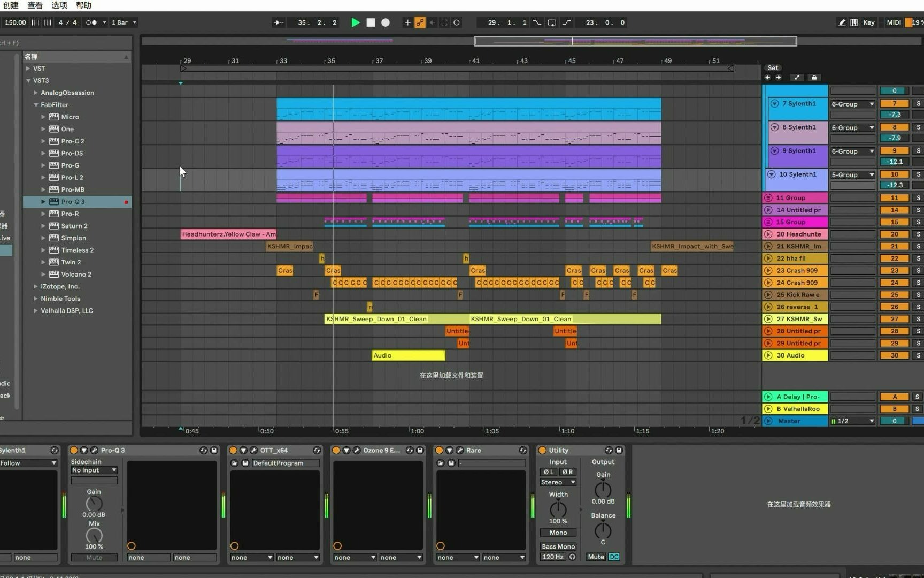Expand the VST folder in browser
The image size is (924, 578).
(x=28, y=69)
